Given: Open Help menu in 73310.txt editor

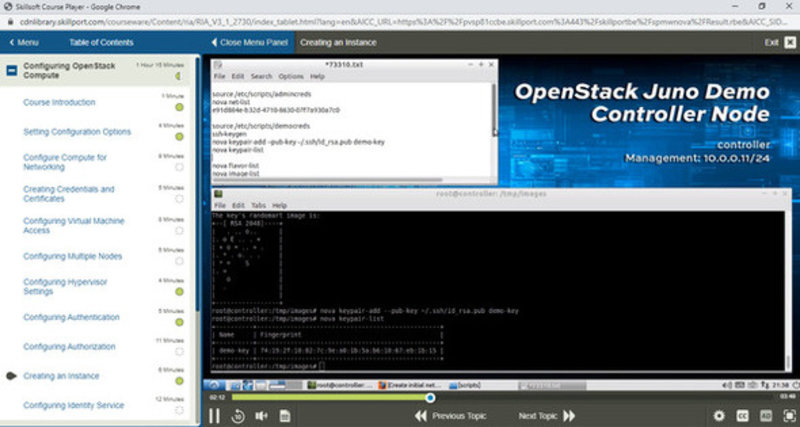Looking at the screenshot, I should 317,76.
